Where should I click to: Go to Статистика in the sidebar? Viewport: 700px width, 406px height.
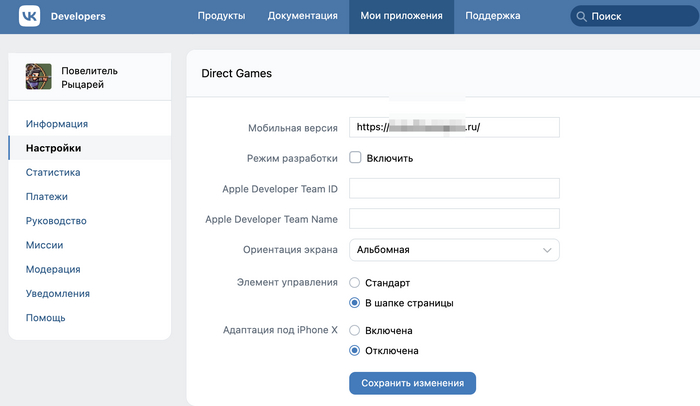click(x=53, y=173)
